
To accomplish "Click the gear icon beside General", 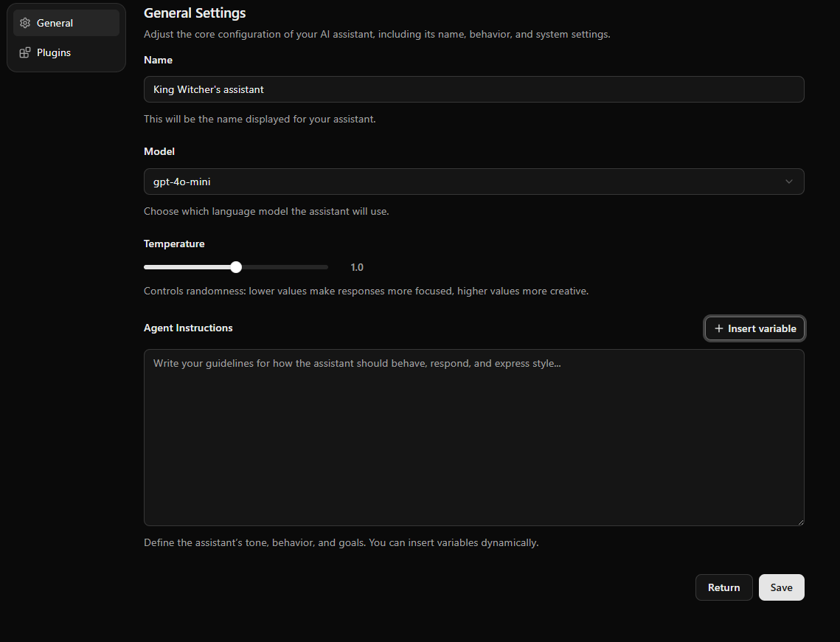I will click(x=25, y=23).
